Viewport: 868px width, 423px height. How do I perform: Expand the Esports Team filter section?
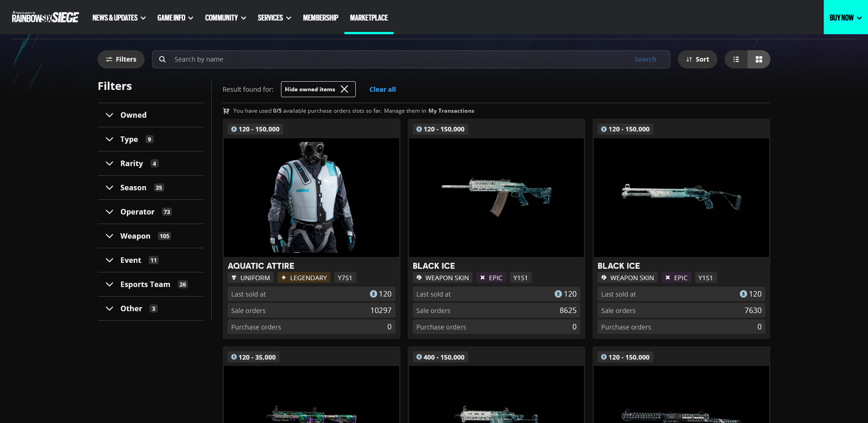tap(151, 284)
